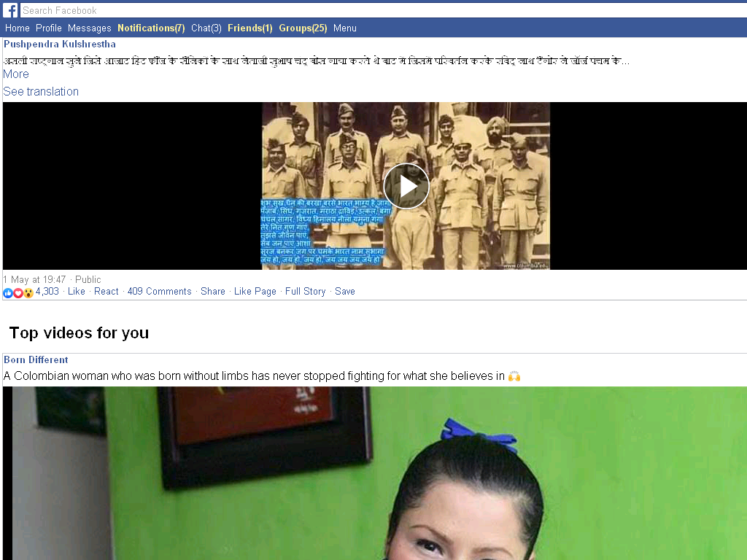Click the Public audience label
The image size is (747, 560).
pos(88,279)
